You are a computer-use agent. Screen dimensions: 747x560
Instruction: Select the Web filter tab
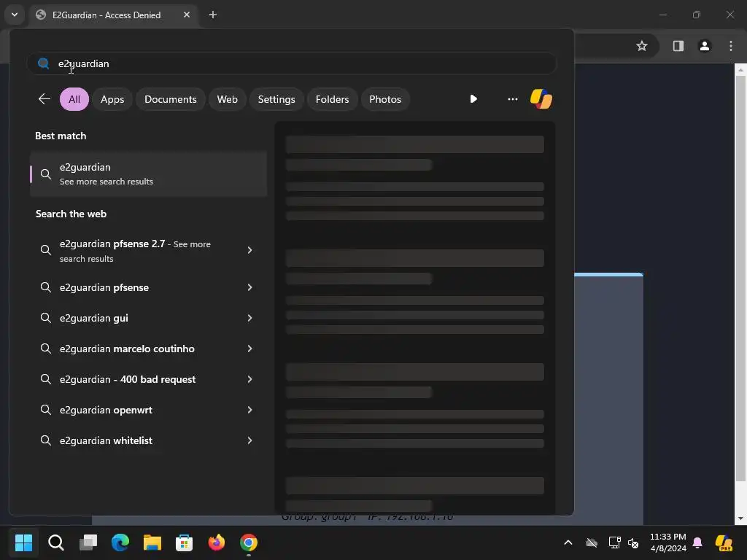pyautogui.click(x=228, y=99)
